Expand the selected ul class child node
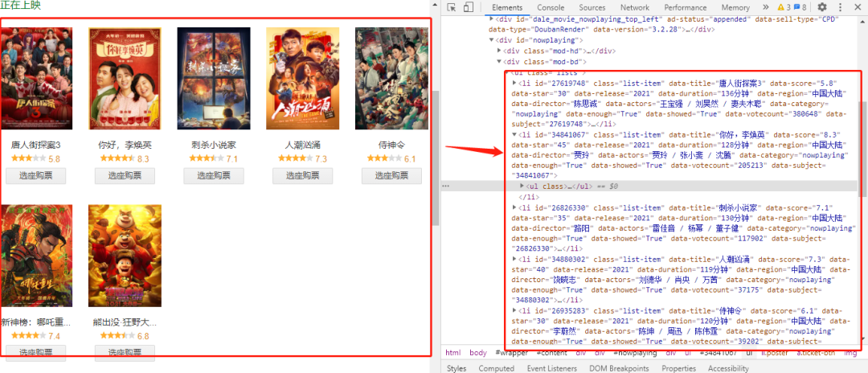Screen dimensions: 868x373 click(x=522, y=186)
